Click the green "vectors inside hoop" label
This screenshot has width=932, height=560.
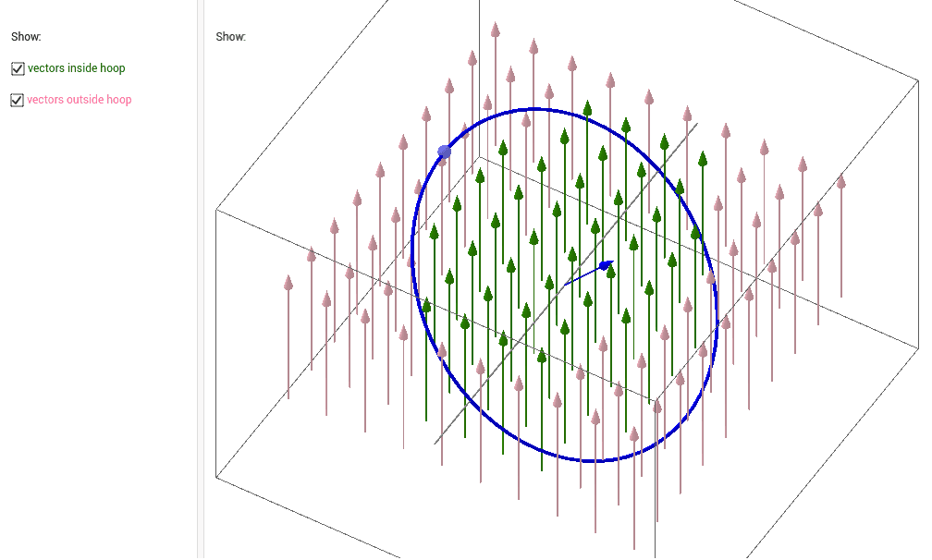tap(76, 68)
